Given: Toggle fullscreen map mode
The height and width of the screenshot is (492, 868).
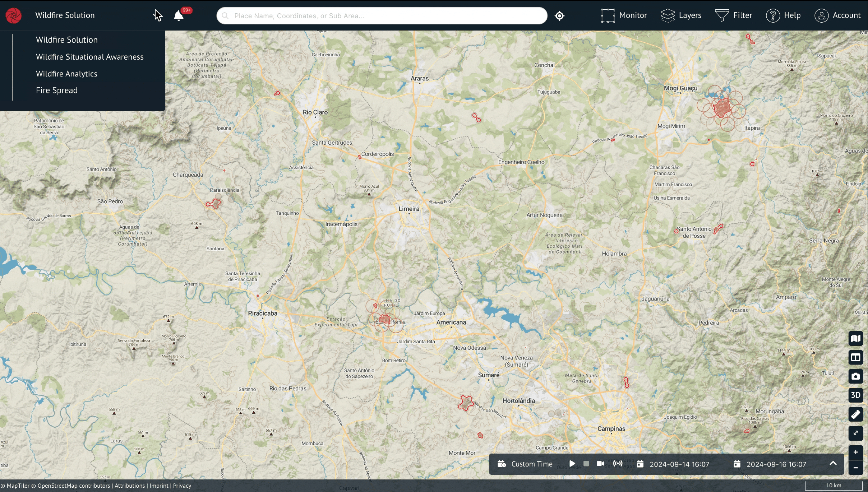Looking at the screenshot, I should (856, 433).
